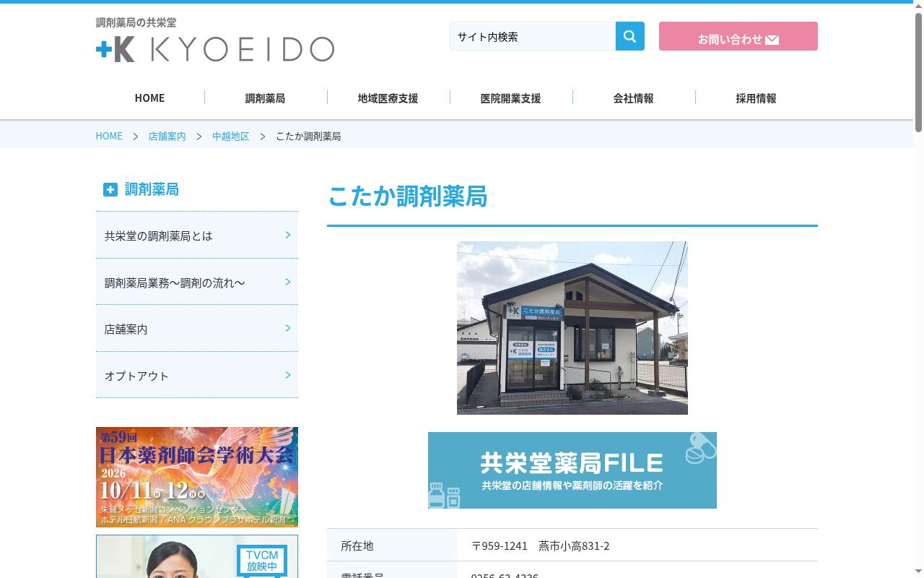Open sidebar item 調剤薬局業務〜調剤の流れ〜
924x578 pixels.
tap(197, 282)
